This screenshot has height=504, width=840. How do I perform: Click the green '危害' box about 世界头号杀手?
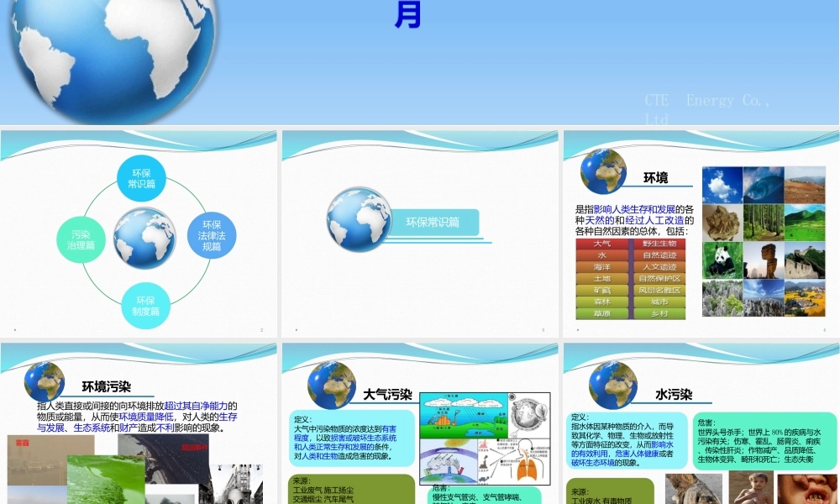click(x=764, y=441)
